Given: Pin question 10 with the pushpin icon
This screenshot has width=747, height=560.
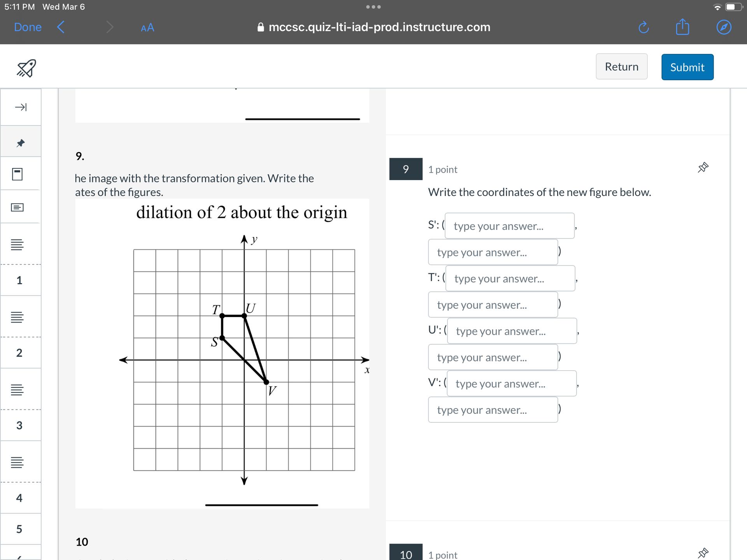Looking at the screenshot, I should click(x=703, y=553).
